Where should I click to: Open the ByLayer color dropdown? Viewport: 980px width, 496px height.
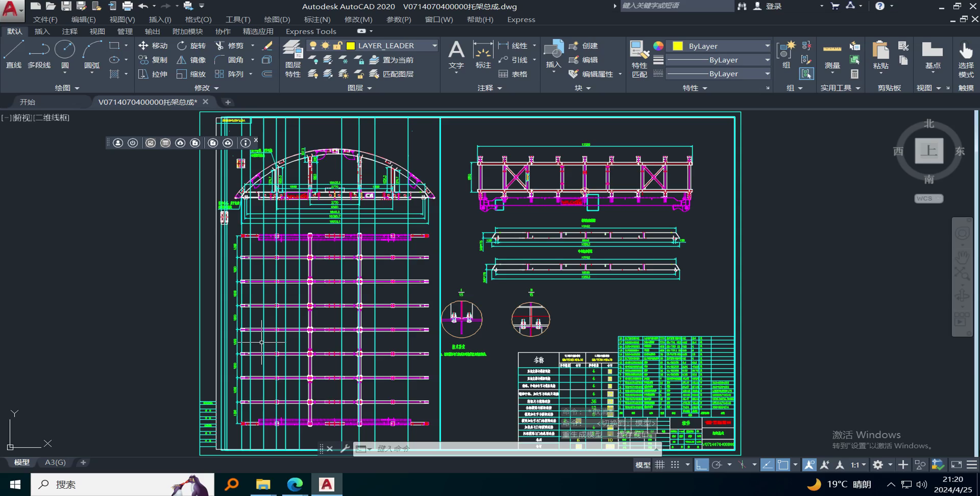click(x=767, y=46)
